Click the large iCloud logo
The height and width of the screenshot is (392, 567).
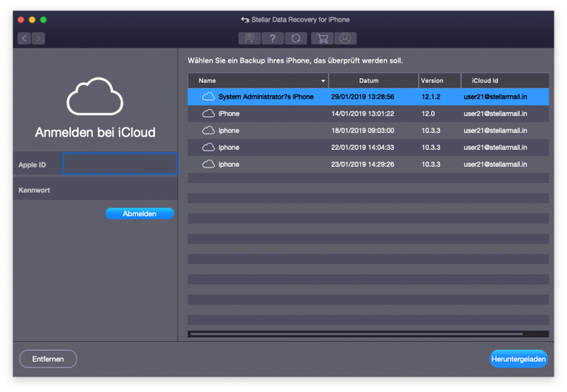point(95,96)
